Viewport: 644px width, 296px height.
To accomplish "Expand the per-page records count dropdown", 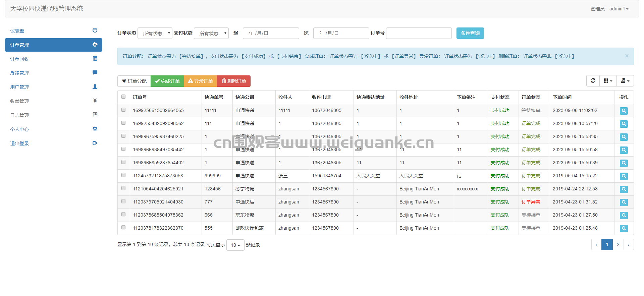I will pos(235,245).
